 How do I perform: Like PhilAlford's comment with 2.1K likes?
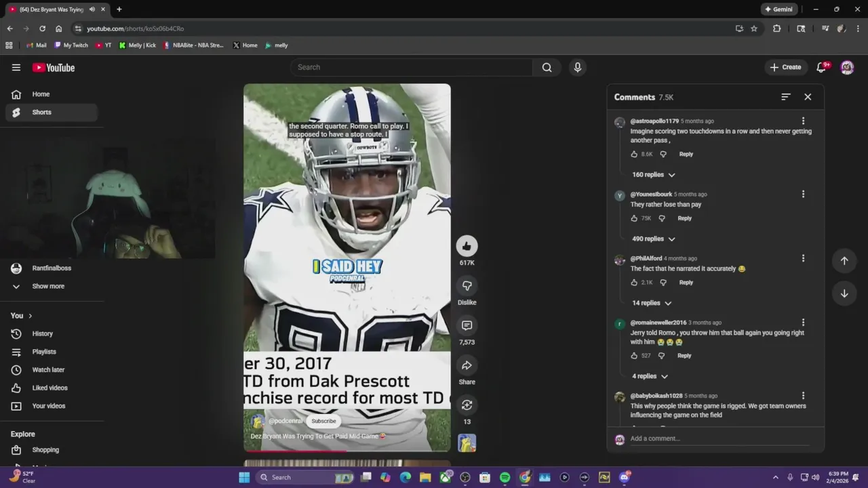point(634,283)
